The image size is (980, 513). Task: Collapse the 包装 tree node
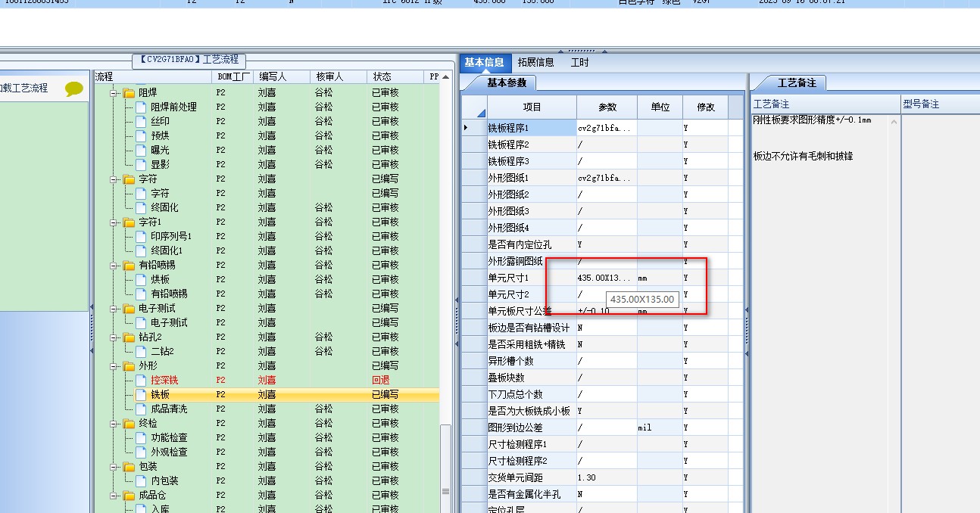tap(114, 467)
